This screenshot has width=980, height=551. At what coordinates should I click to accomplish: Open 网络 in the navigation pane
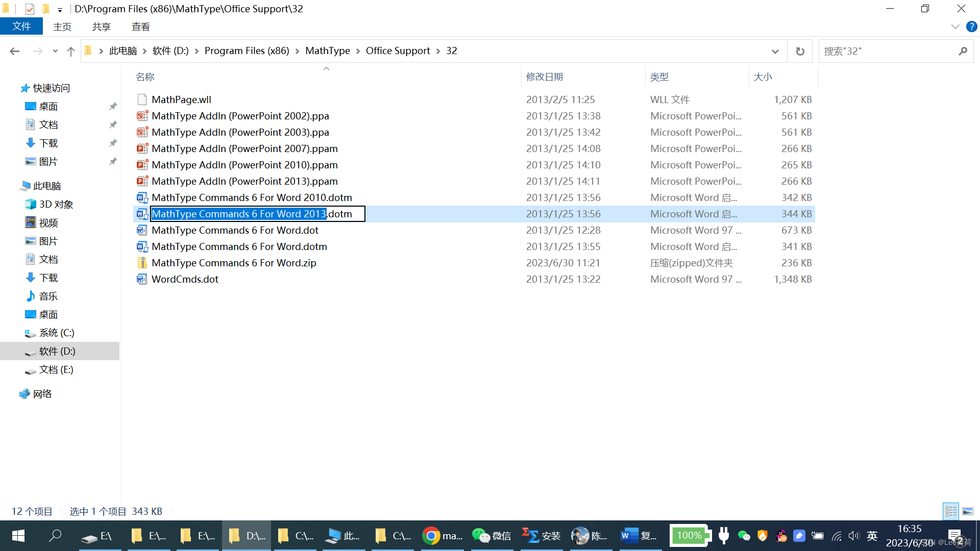click(x=42, y=394)
